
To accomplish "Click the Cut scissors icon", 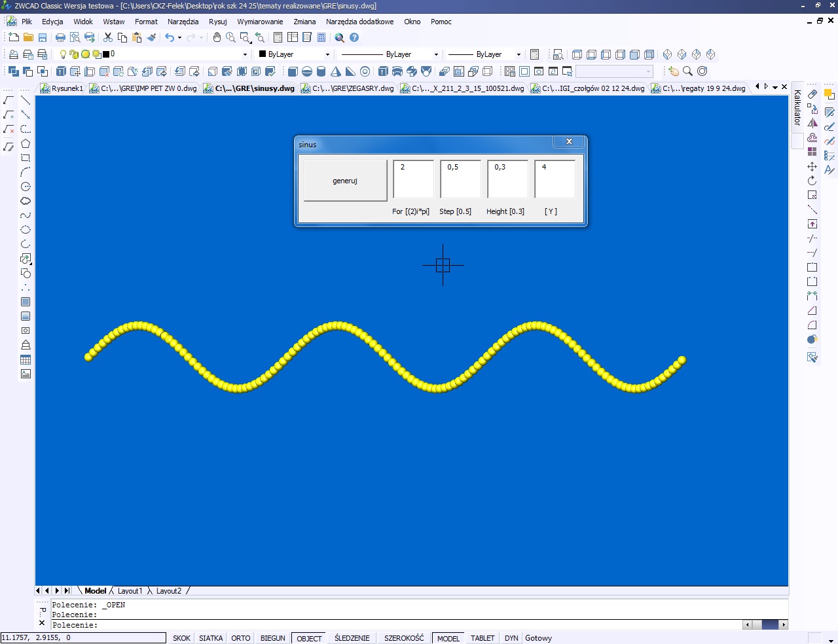I will click(x=108, y=38).
